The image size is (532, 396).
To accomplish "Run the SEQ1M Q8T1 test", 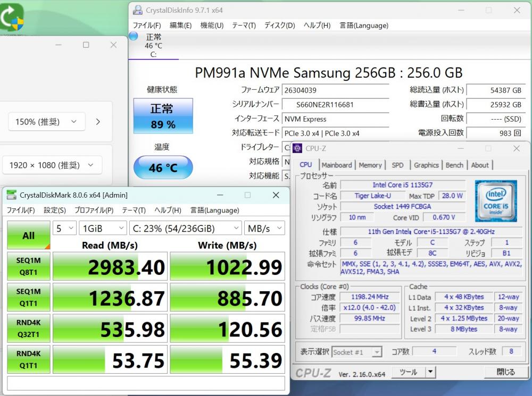I will (28, 266).
